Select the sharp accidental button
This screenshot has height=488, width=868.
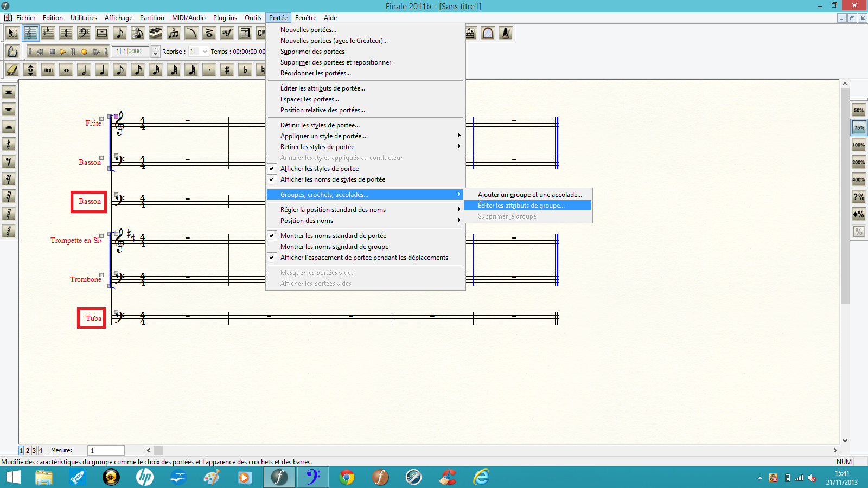pyautogui.click(x=227, y=70)
